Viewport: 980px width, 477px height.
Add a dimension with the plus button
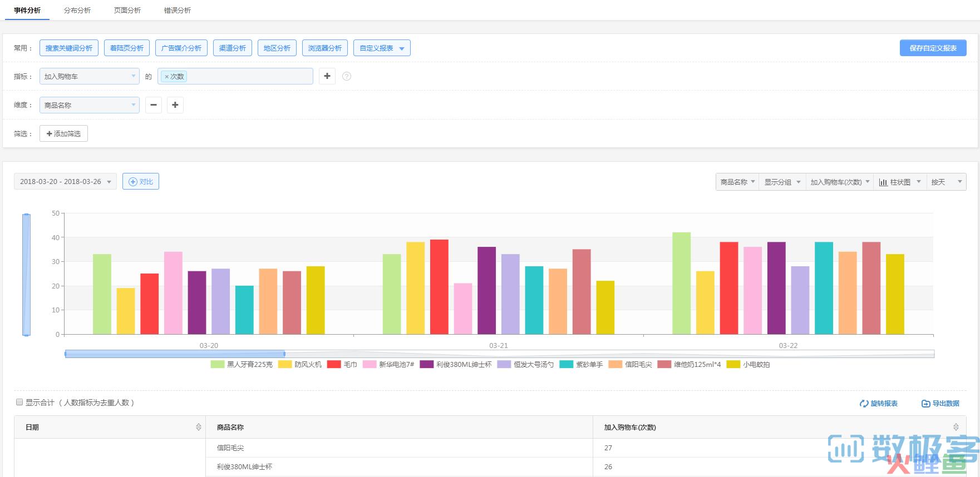coord(175,105)
